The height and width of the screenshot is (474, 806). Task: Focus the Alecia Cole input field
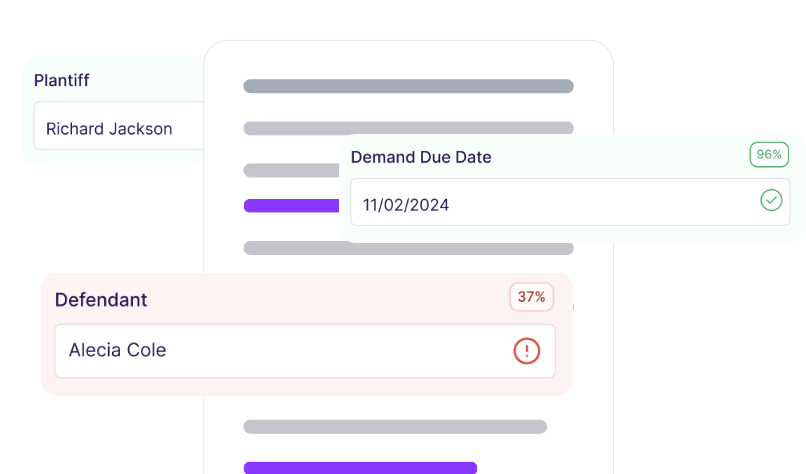[280, 351]
